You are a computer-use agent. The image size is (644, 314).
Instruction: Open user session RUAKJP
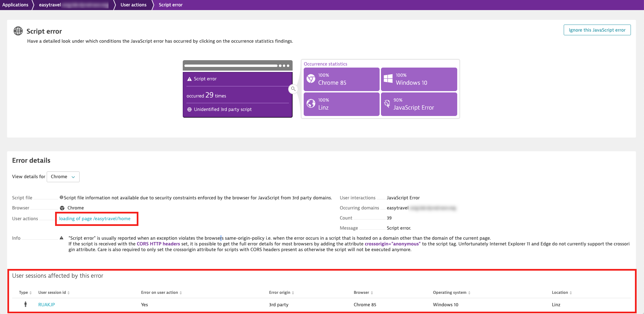coord(46,305)
